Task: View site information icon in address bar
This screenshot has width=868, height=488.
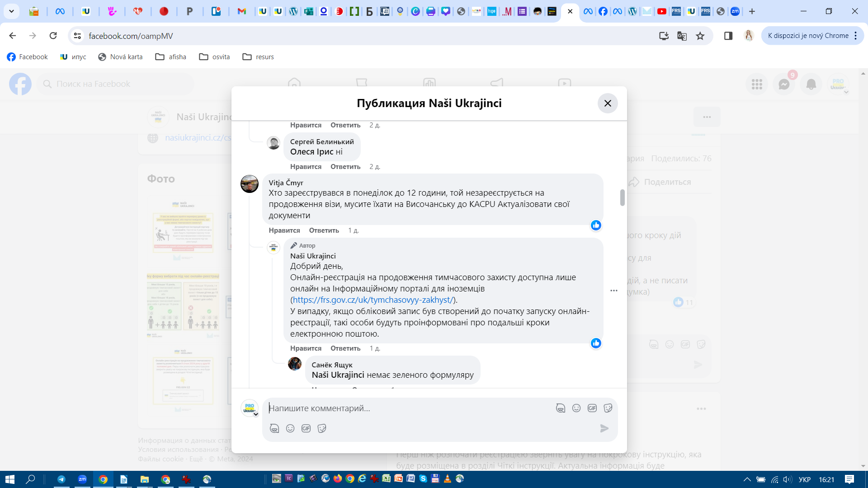Action: [x=77, y=36]
